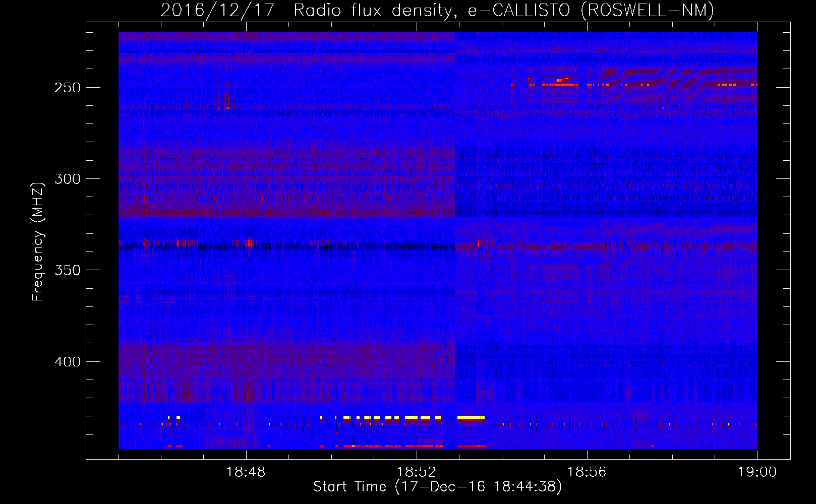
Task: Click the 300 frequency tick label
Action: (x=68, y=179)
